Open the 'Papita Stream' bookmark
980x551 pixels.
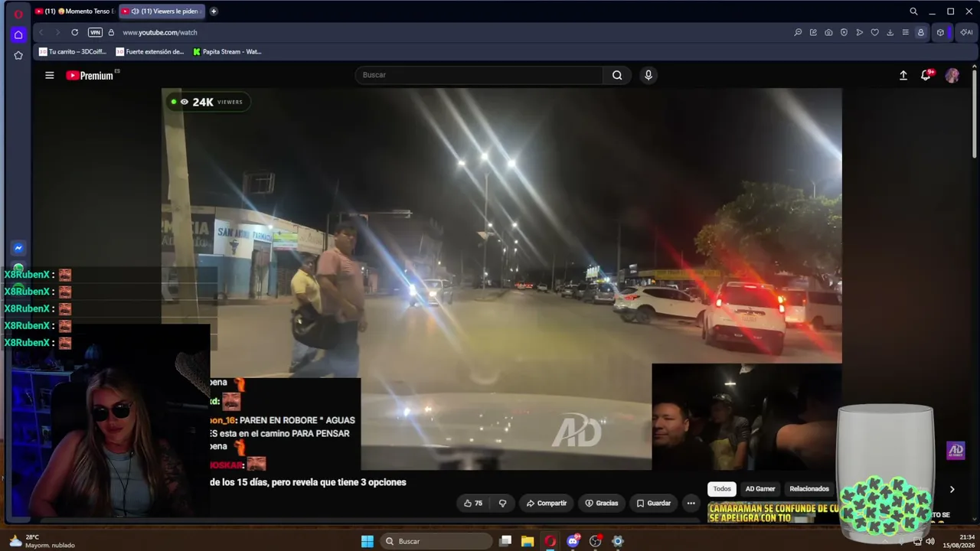[227, 52]
